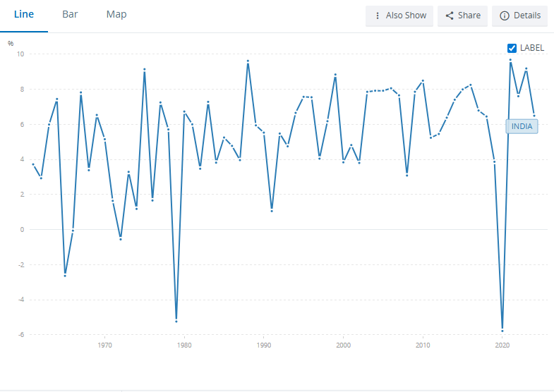Image resolution: width=554 pixels, height=392 pixels.
Task: Click the final data point on the line
Action: pos(534,115)
